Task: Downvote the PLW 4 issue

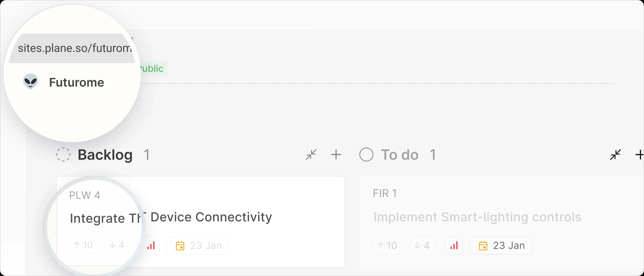Action: coord(117,245)
